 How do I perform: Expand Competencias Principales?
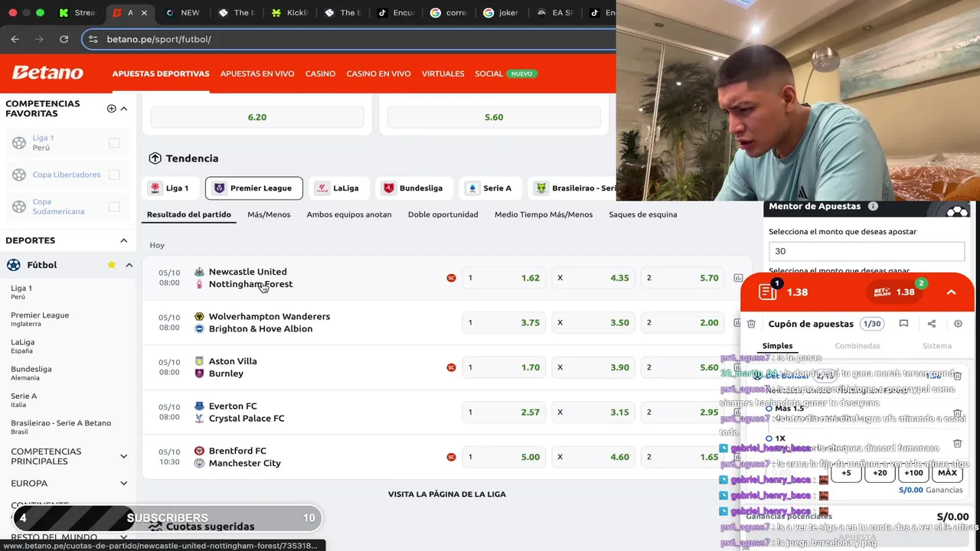(124, 456)
